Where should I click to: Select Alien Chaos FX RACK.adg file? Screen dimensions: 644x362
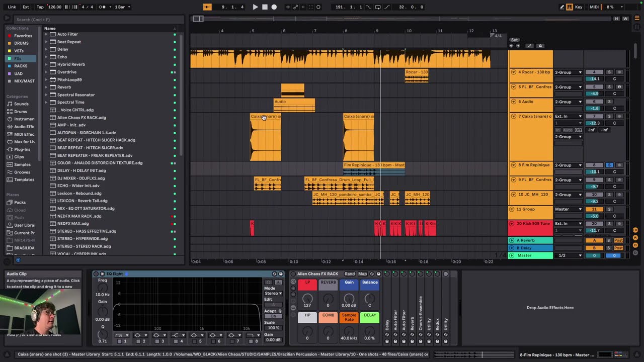tap(82, 118)
